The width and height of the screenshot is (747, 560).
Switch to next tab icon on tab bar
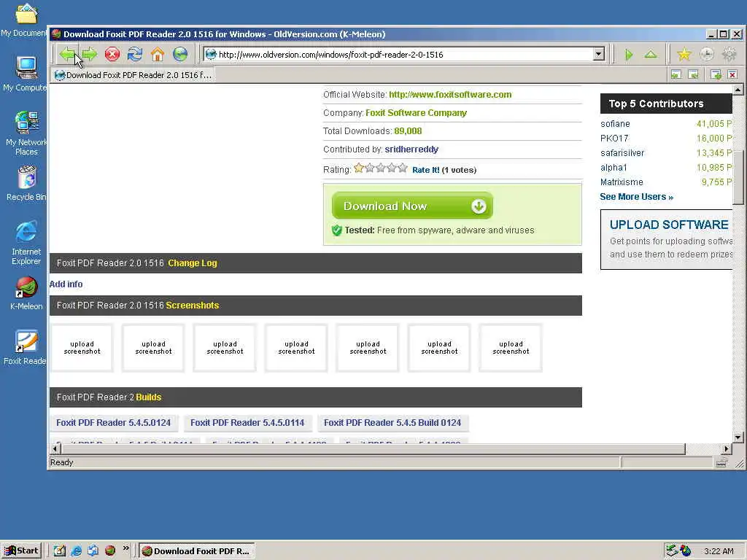694,74
